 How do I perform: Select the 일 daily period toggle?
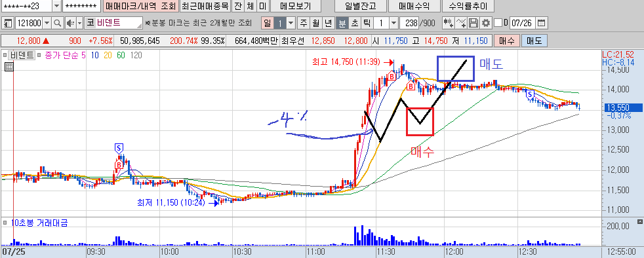(x=268, y=23)
